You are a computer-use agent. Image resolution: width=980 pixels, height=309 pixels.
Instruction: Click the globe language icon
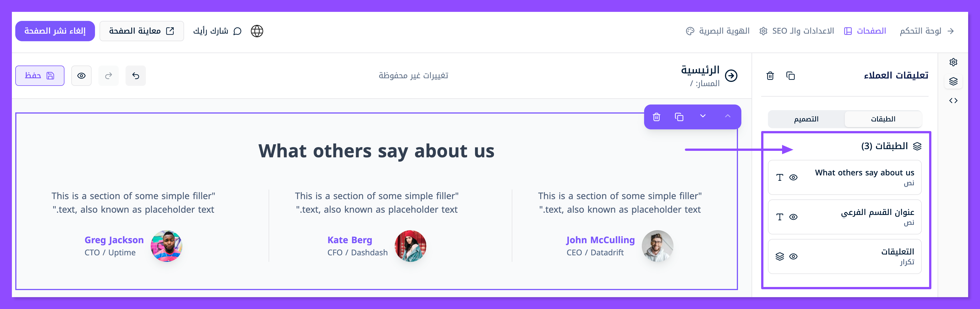257,31
